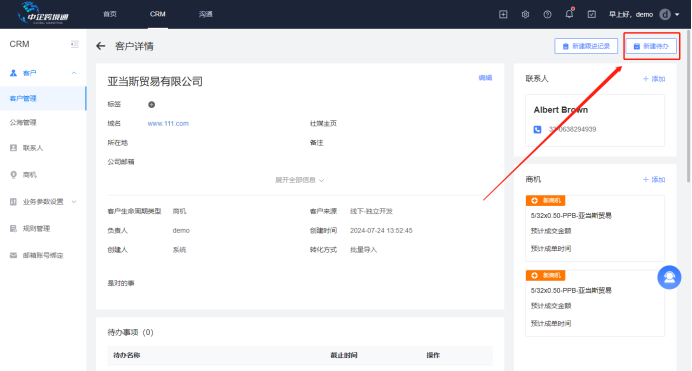Open the www.111.com domain link
The height and width of the screenshot is (371, 692).
click(x=168, y=124)
